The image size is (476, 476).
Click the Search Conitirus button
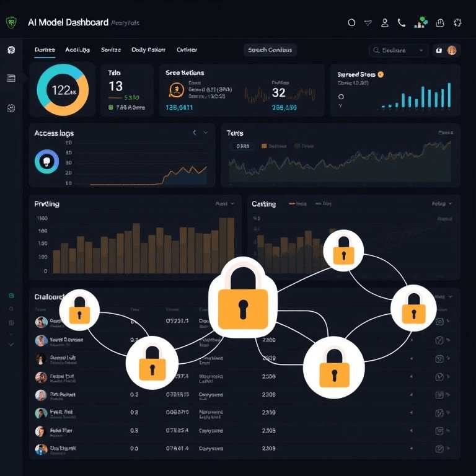270,50
